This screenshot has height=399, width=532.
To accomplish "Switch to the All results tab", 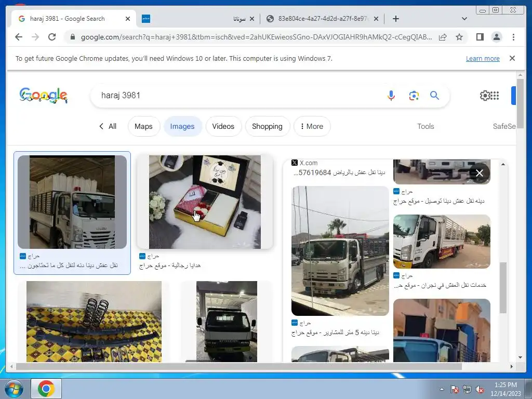I will coord(108,126).
